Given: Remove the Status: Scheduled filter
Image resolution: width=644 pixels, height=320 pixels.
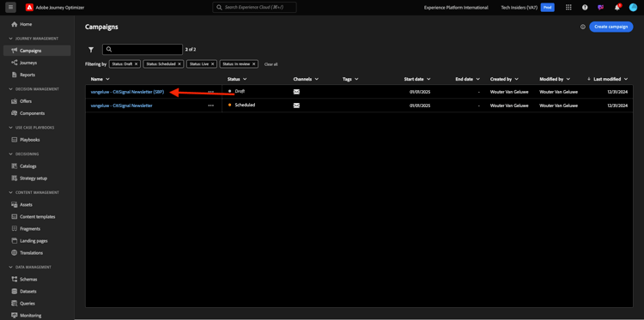Looking at the screenshot, I should [179, 64].
